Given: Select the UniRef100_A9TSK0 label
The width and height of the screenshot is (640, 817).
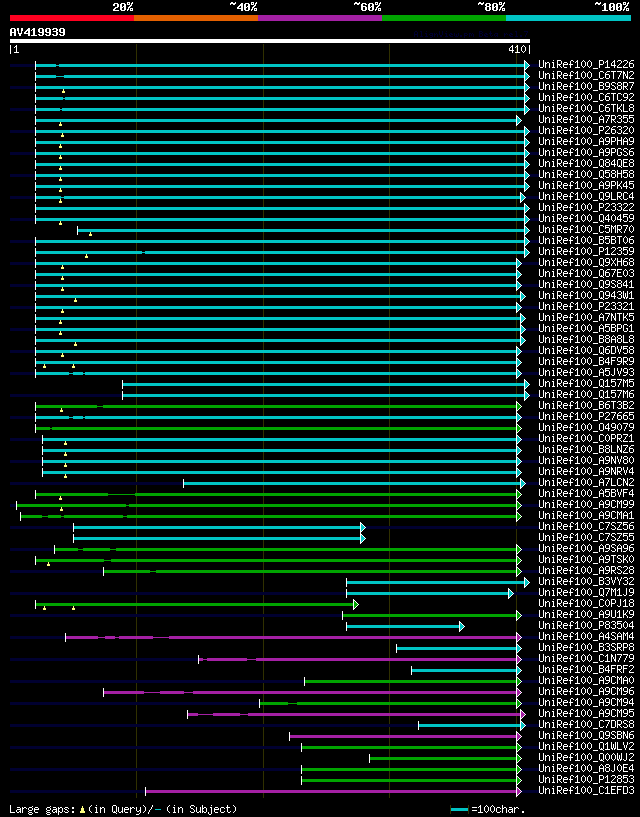Looking at the screenshot, I should [x=586, y=559].
